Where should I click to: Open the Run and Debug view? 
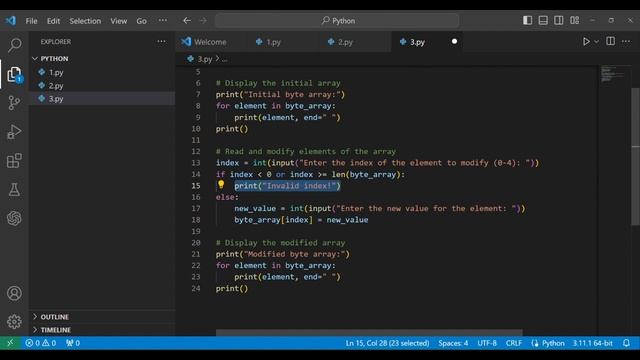pos(14,132)
